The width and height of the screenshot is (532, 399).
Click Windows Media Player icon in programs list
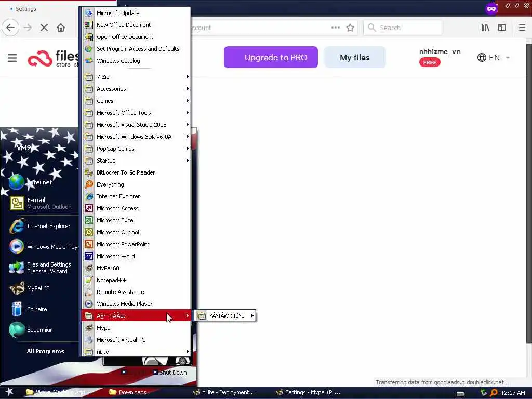88,303
